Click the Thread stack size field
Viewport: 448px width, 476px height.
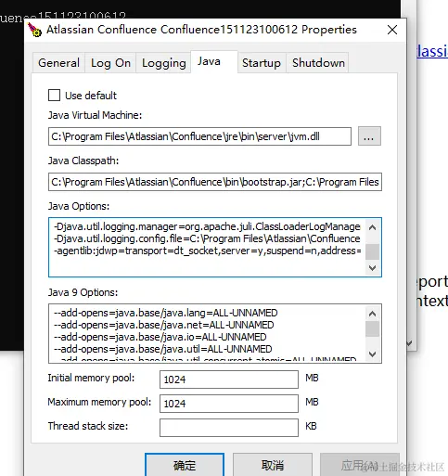pyautogui.click(x=229, y=428)
